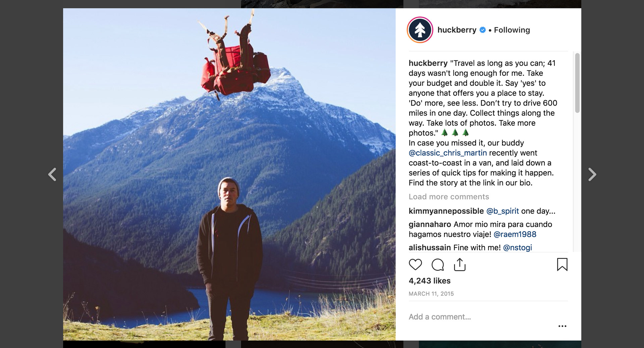This screenshot has height=348, width=644.
Task: Like the post with heart icon
Action: tap(415, 265)
